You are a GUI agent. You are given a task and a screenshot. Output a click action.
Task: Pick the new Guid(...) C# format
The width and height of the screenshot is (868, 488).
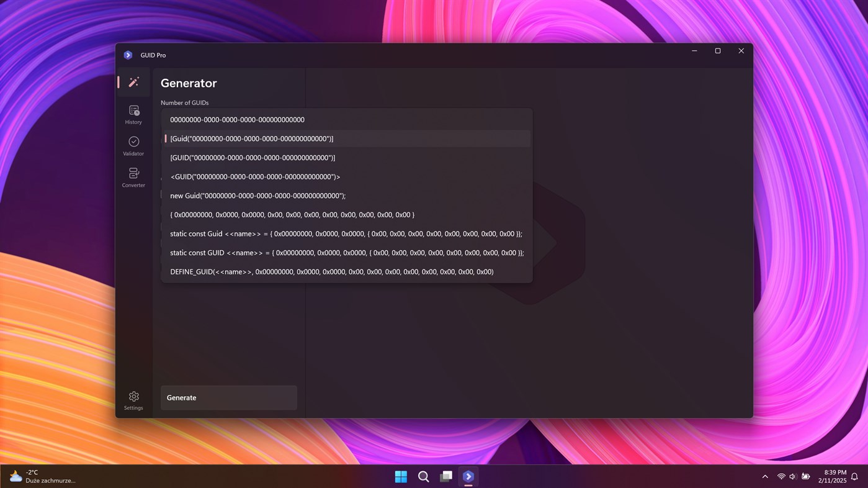point(258,196)
